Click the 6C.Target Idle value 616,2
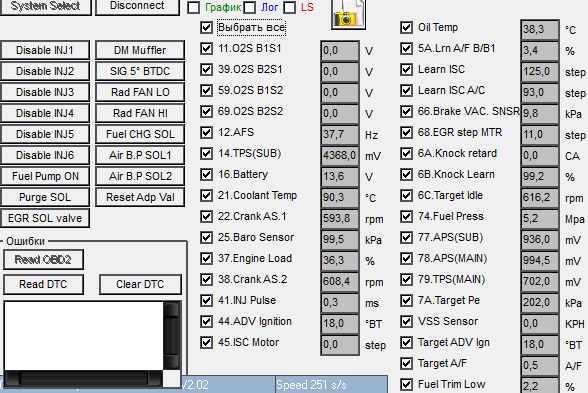 coord(540,197)
